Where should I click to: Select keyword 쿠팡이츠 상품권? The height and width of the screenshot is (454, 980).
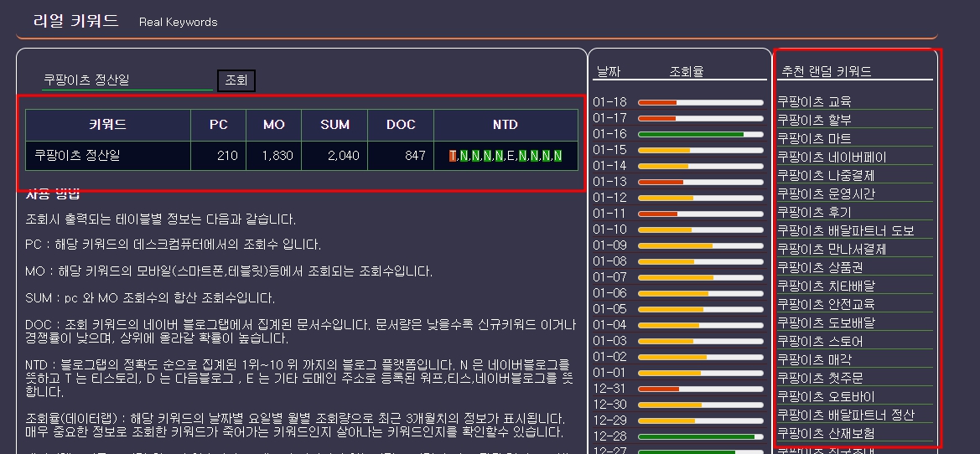pyautogui.click(x=820, y=267)
